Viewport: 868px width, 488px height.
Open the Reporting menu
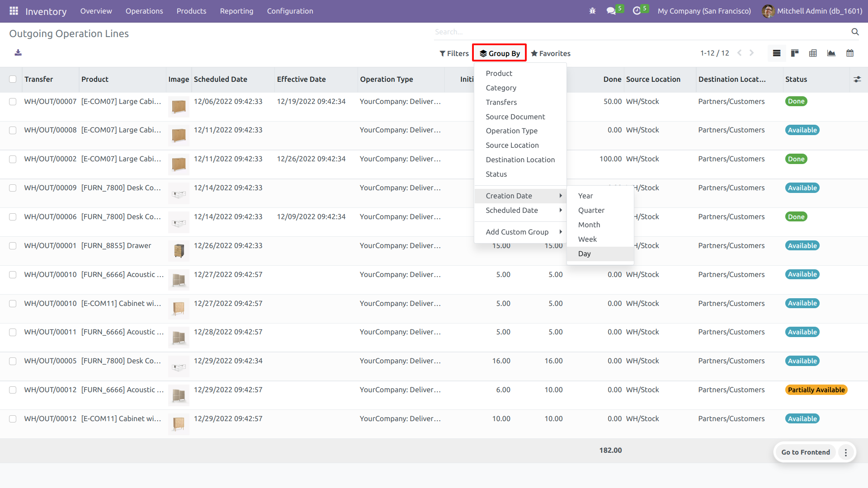coord(236,11)
